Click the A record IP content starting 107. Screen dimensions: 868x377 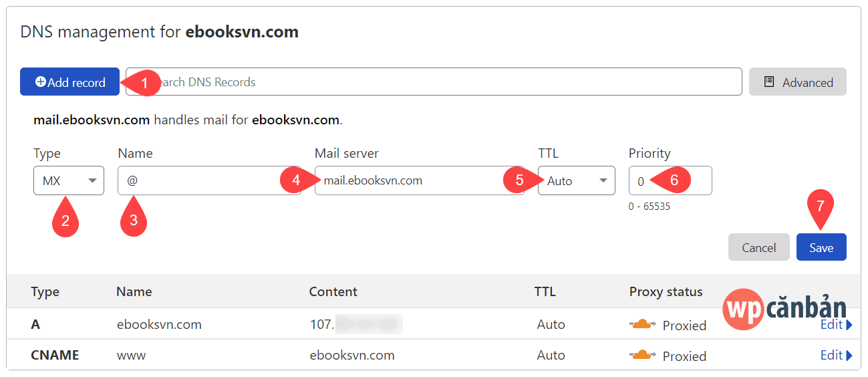click(355, 325)
